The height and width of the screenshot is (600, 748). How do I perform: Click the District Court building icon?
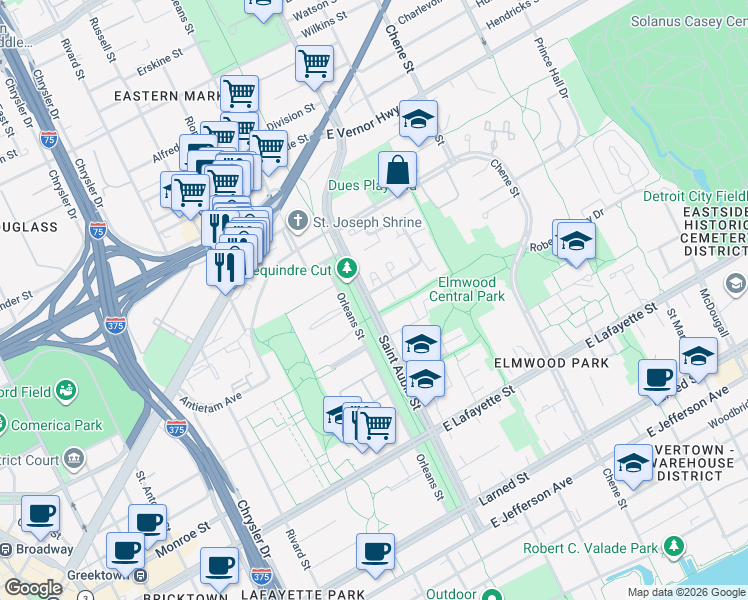[x=73, y=459]
